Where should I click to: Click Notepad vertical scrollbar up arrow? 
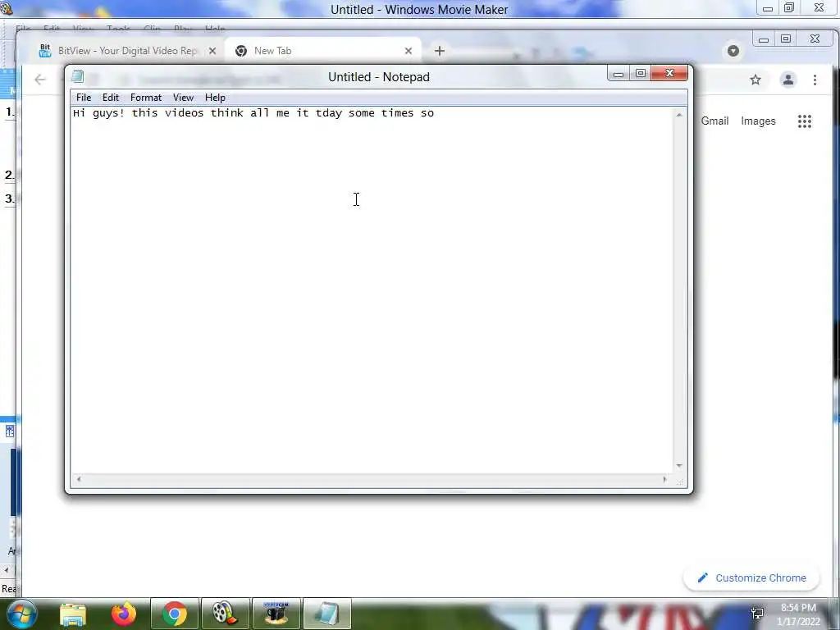[x=679, y=115]
